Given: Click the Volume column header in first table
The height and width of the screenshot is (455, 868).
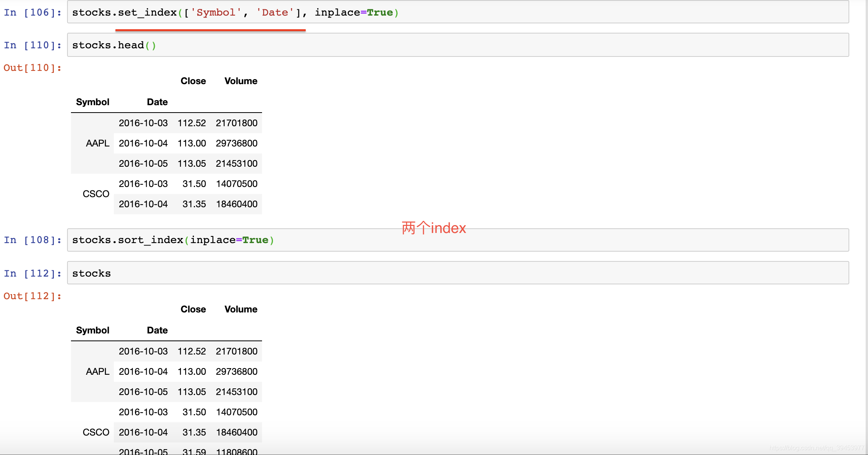Looking at the screenshot, I should [x=241, y=81].
